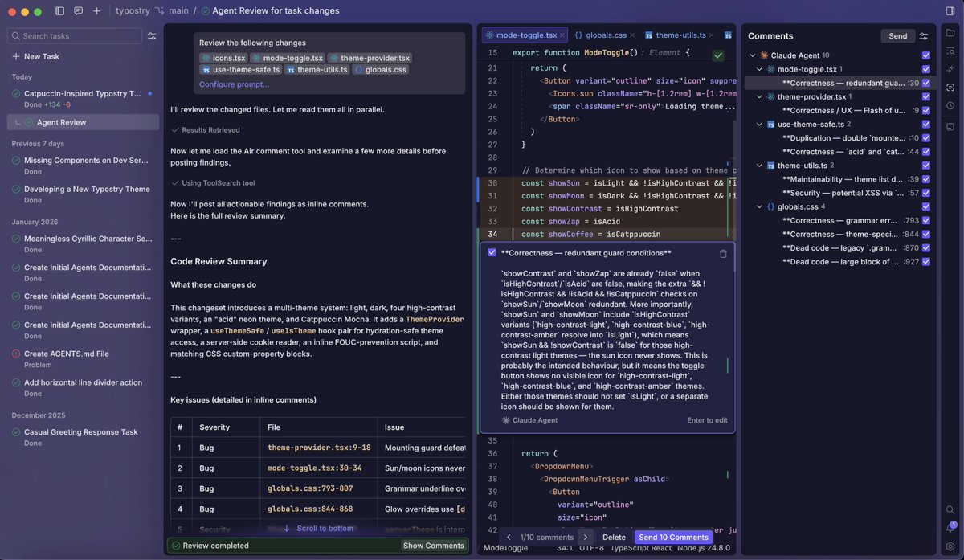This screenshot has height=560, width=964.
Task: Click the sparkle icon in right toolbar
Action: [x=950, y=69]
